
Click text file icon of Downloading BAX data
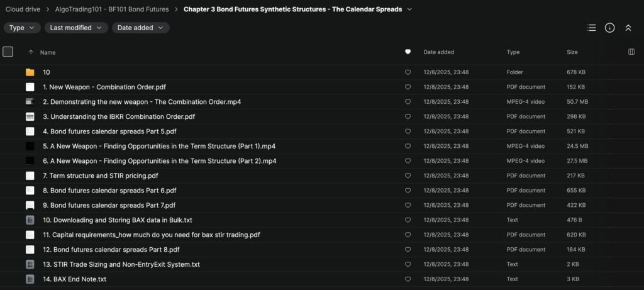[30, 220]
